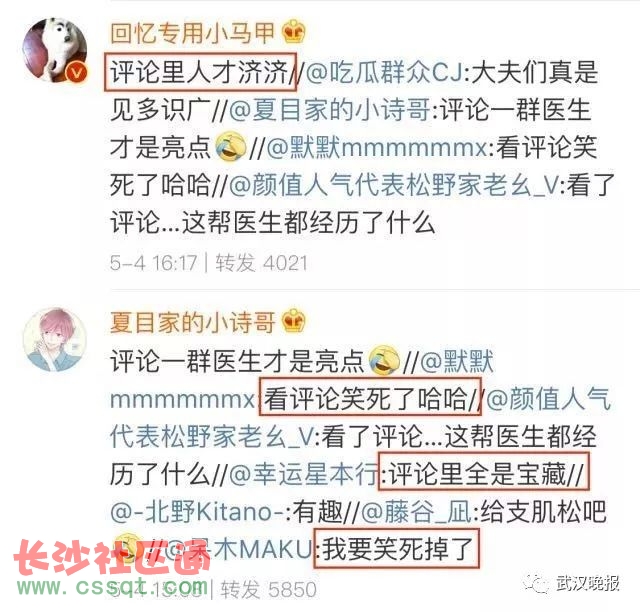Open the mention @藤谷_凪
The width and height of the screenshot is (640, 612).
tap(417, 512)
